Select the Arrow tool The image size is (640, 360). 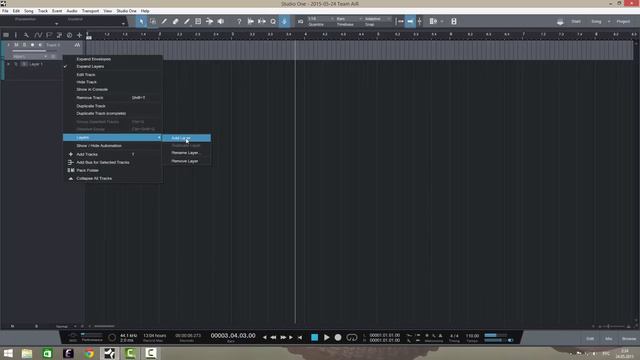point(141,21)
